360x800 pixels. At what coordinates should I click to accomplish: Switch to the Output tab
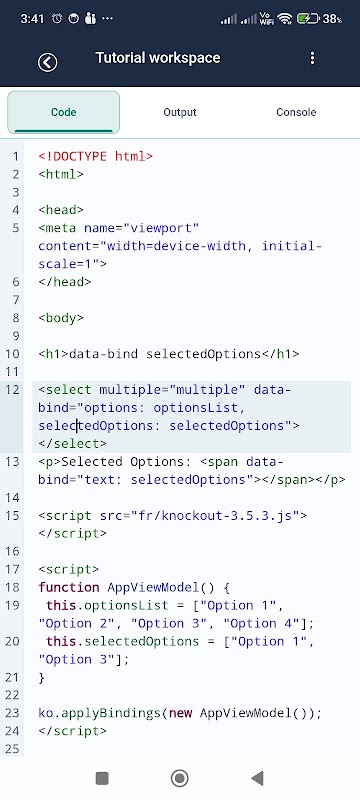point(180,112)
